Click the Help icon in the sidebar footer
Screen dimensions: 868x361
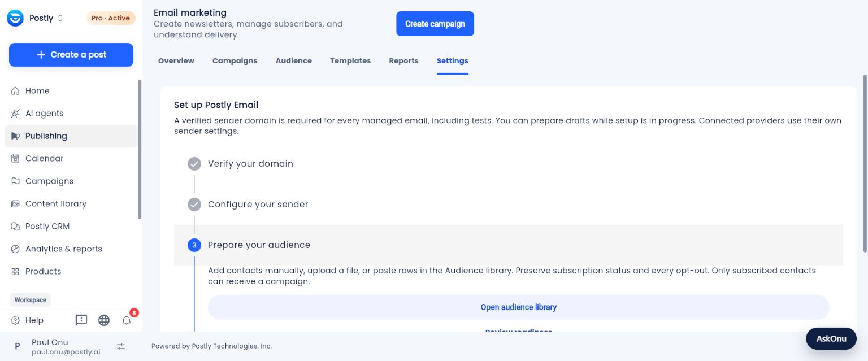[x=15, y=320]
